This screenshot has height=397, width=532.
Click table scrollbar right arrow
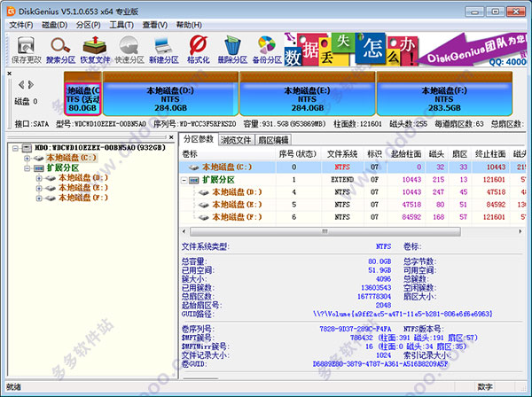[520, 231]
